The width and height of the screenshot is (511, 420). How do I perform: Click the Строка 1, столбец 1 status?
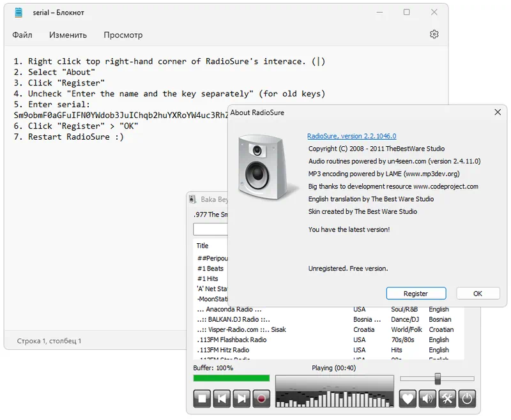pyautogui.click(x=49, y=341)
